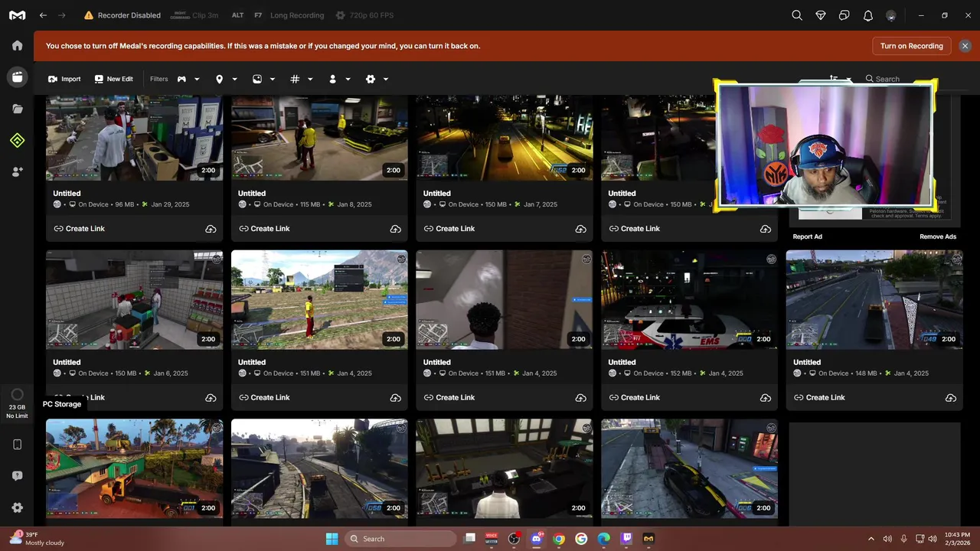980x551 pixels.
Task: Click Create Link on the 148 MB clip
Action: [819, 398]
